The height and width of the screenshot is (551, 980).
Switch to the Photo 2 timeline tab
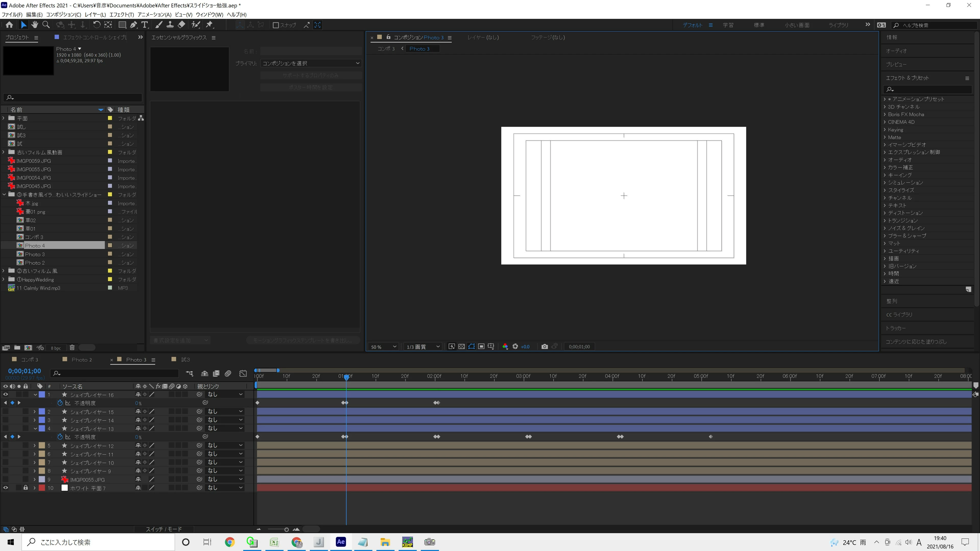tap(81, 360)
